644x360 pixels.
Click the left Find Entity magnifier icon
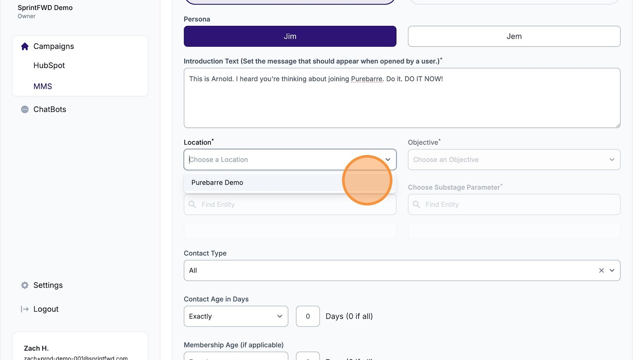(x=192, y=205)
